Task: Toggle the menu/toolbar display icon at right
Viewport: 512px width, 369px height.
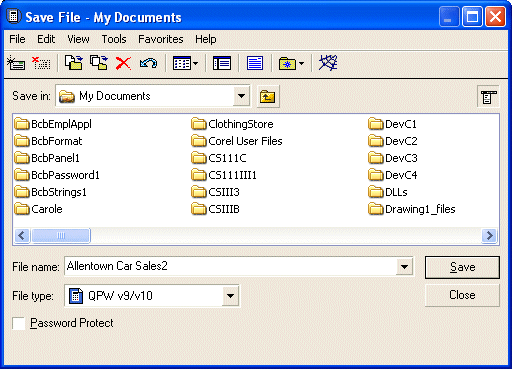Action: click(x=488, y=97)
